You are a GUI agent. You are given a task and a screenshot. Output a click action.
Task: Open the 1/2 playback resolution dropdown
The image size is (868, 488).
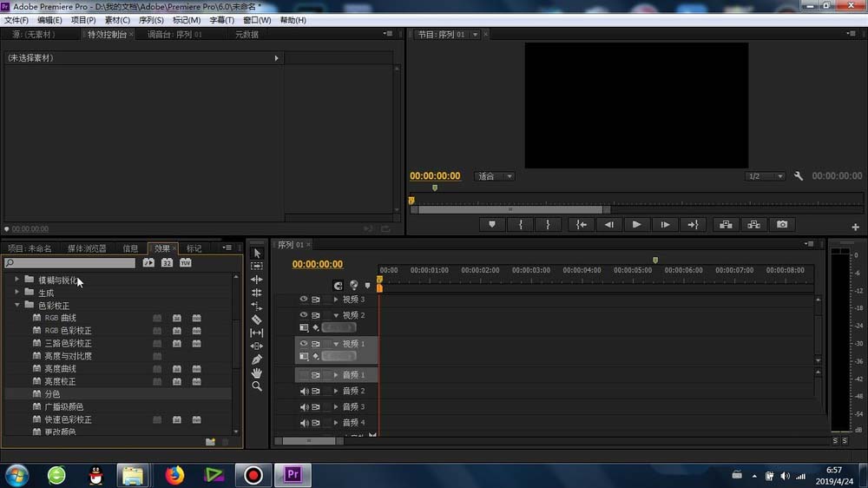(x=765, y=176)
